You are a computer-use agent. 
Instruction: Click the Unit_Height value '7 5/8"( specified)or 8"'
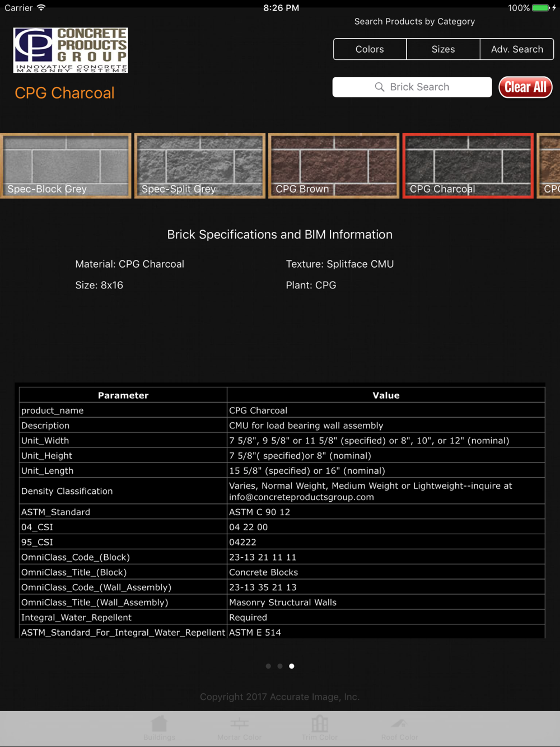300,456
